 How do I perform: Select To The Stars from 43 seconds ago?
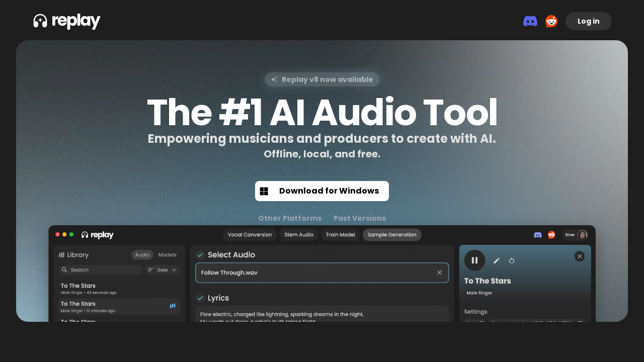click(119, 289)
